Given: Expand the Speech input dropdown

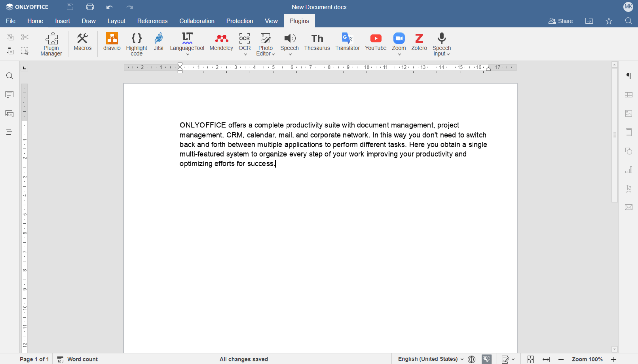Looking at the screenshot, I should (x=448, y=54).
